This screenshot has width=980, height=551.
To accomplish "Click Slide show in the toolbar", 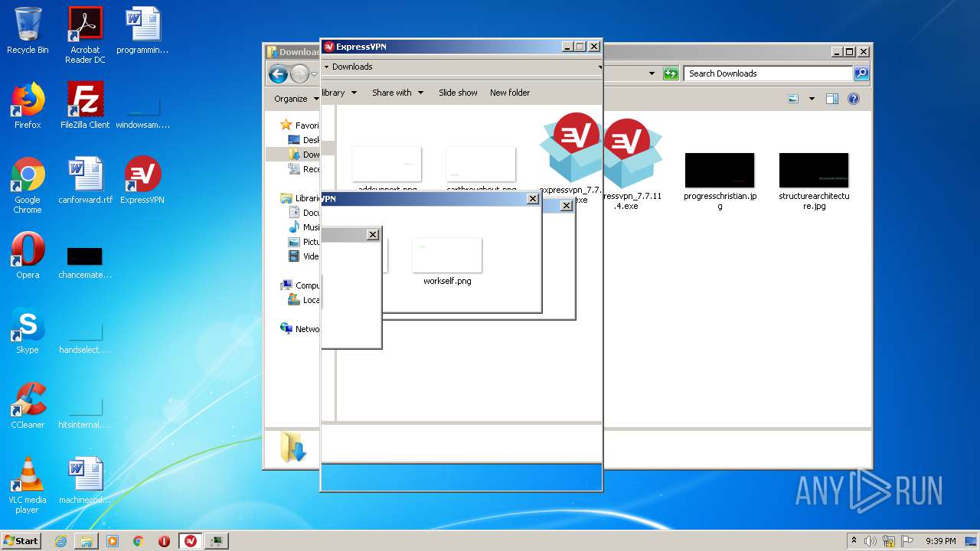I will coord(458,93).
